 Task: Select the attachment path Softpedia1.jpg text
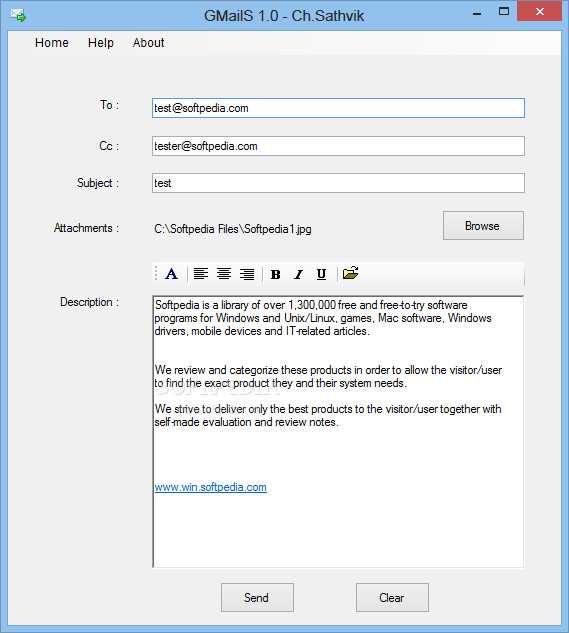click(x=233, y=229)
